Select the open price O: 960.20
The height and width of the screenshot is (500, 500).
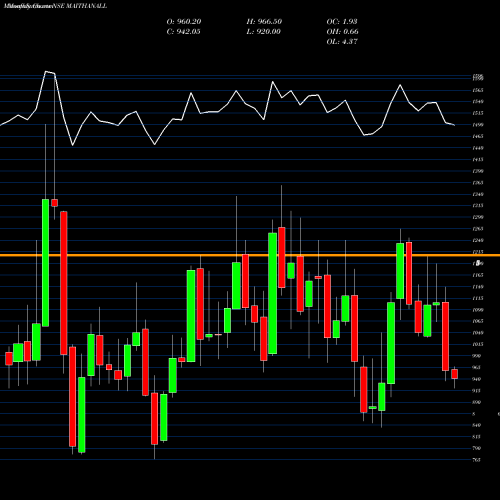(x=184, y=22)
